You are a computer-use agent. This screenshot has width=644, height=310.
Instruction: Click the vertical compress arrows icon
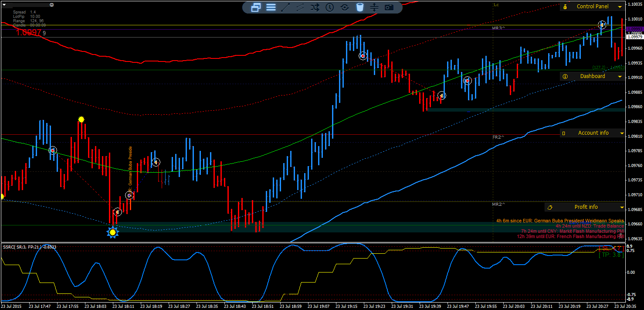(x=374, y=7)
